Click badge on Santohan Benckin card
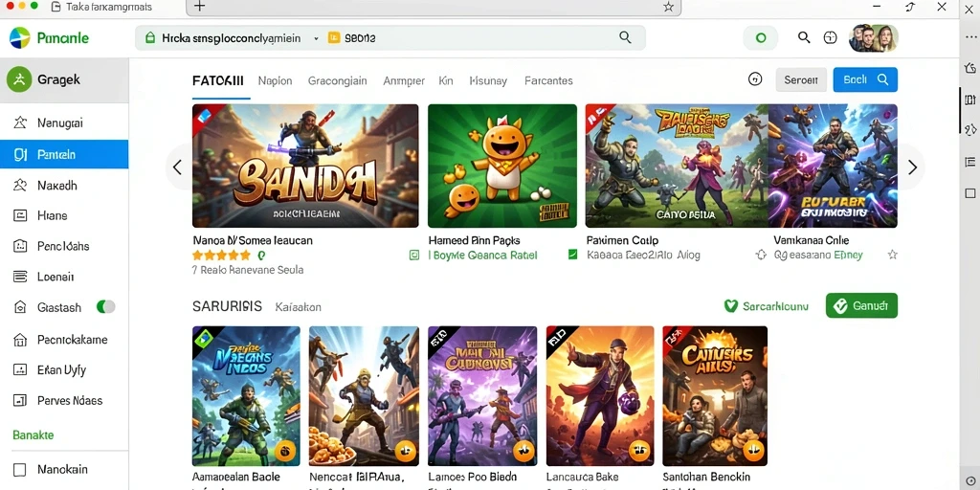This screenshot has height=490, width=980. pyautogui.click(x=753, y=450)
